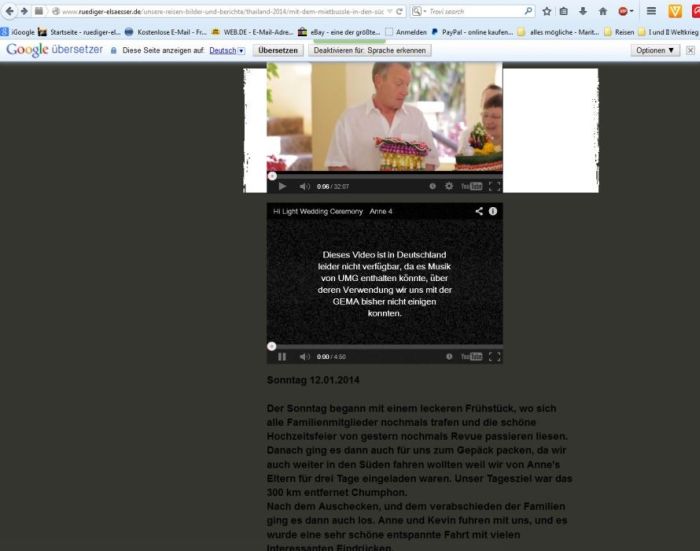700x551 pixels.
Task: Bookmark this page with the star icon
Action: coord(546,12)
